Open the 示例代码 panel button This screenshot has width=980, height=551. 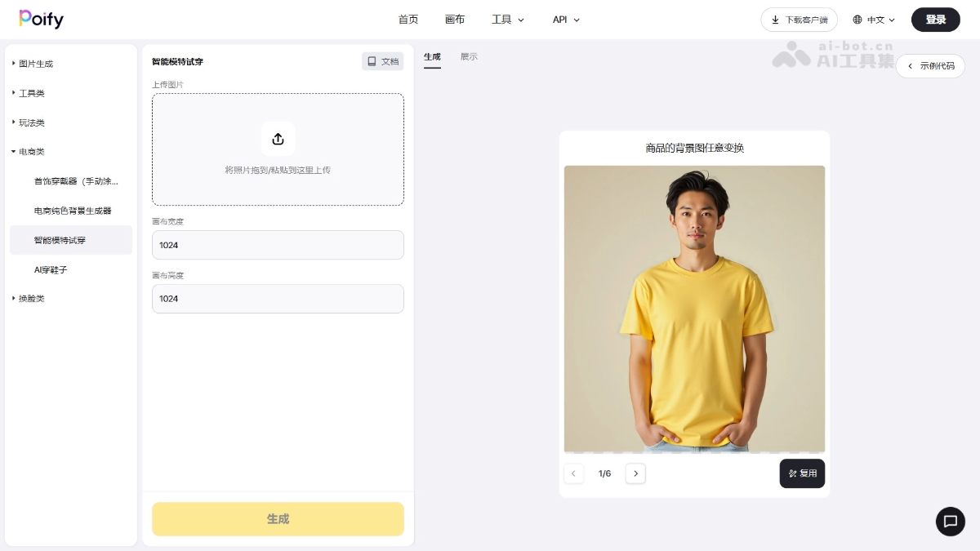(x=930, y=66)
